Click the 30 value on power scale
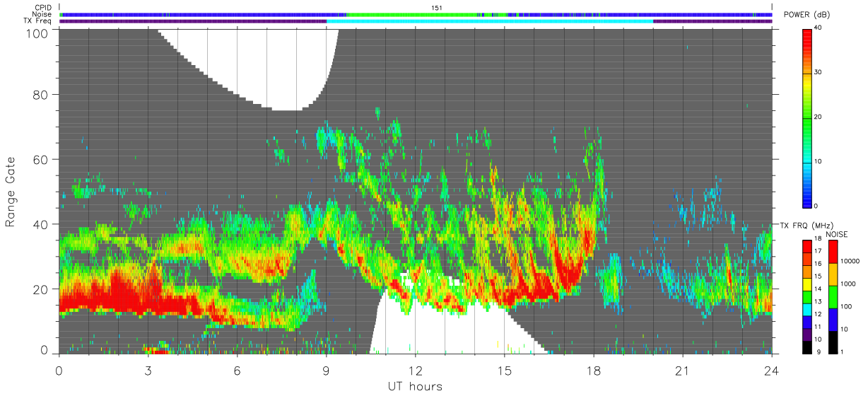The width and height of the screenshot is (868, 401). coord(819,72)
